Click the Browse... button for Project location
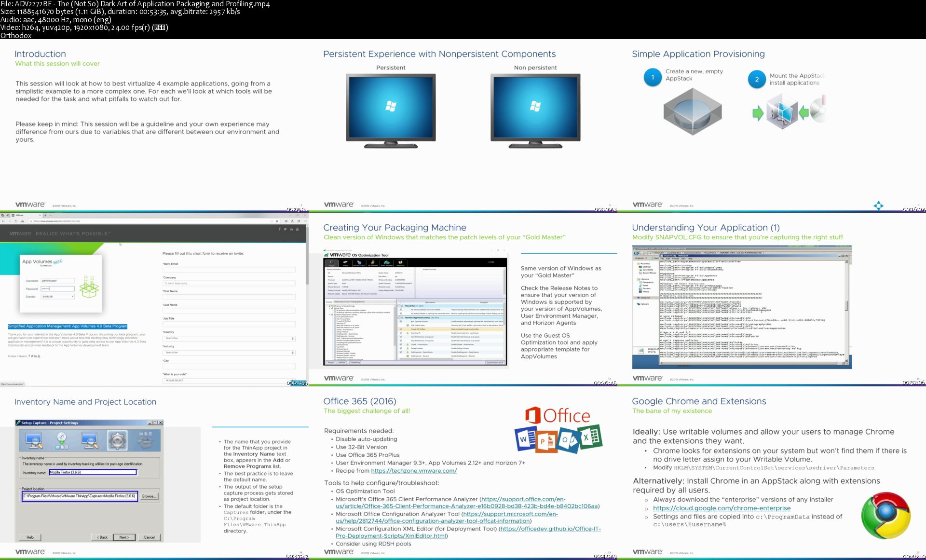926x560 pixels. pos(149,496)
